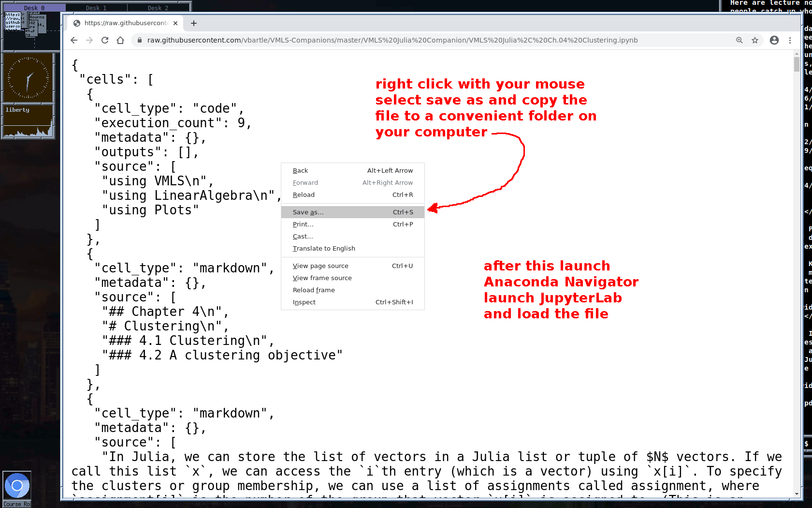Switch to Desk 2 workspace
This screenshot has height=508, width=812.
pyautogui.click(x=158, y=8)
